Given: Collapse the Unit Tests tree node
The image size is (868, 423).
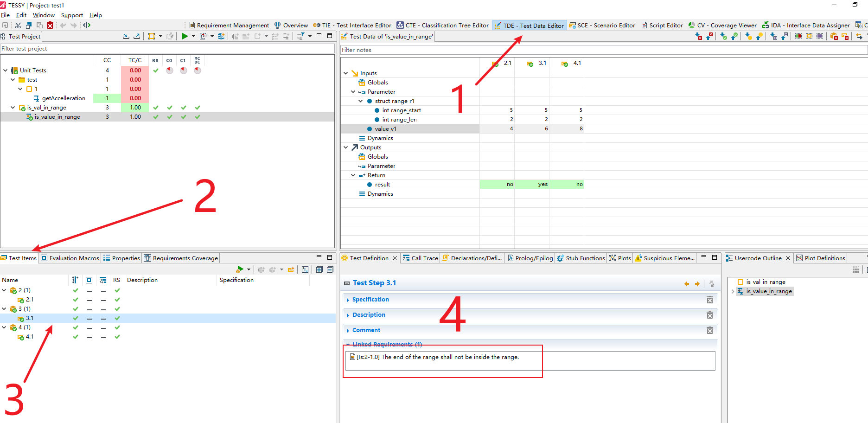Looking at the screenshot, I should 6,70.
